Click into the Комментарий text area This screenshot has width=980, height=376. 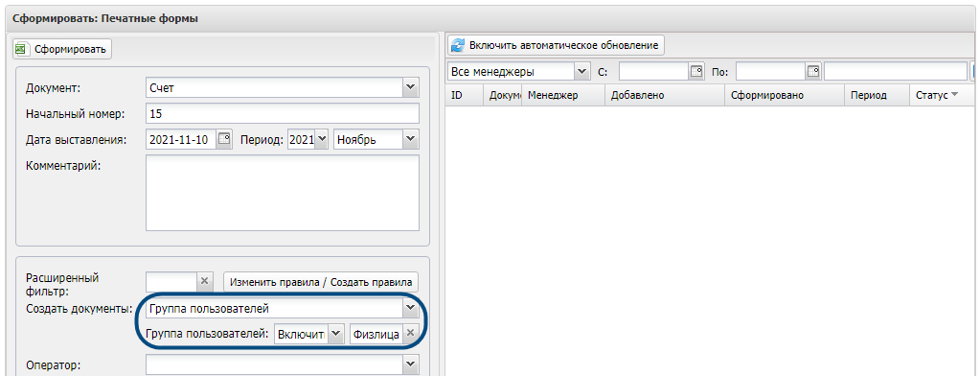[x=282, y=193]
